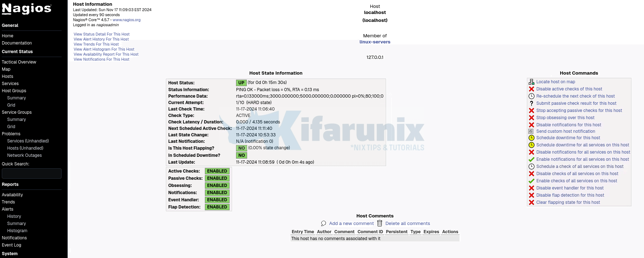Viewport: 644px width, 258px height.
Task: View Alert Histogram For This Host
Action: point(104,50)
